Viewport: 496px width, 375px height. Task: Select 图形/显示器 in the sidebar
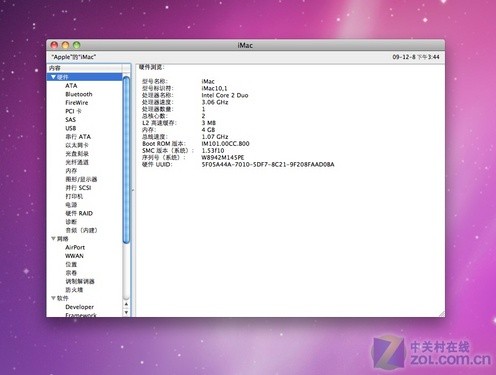(x=81, y=179)
